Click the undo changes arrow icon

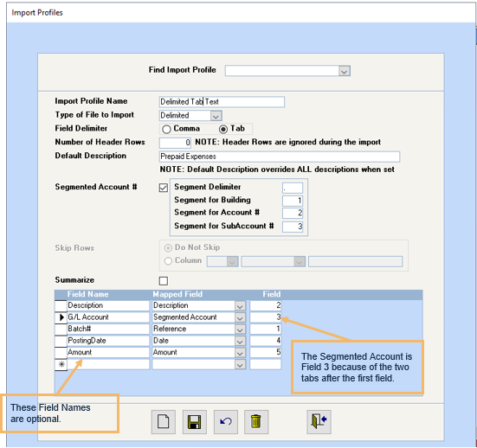point(226,421)
